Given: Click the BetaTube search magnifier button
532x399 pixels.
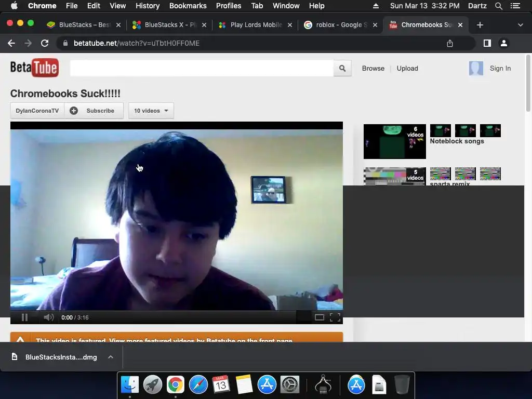Looking at the screenshot, I should 342,68.
